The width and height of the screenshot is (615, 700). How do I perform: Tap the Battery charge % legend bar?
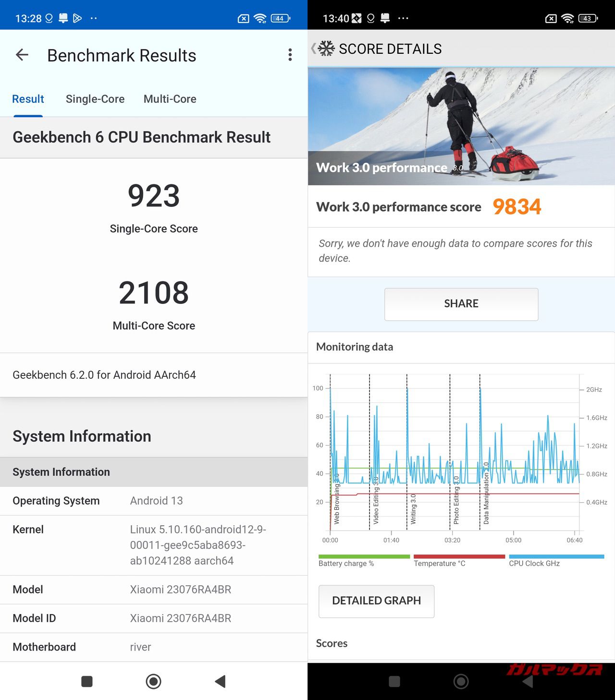364,557
